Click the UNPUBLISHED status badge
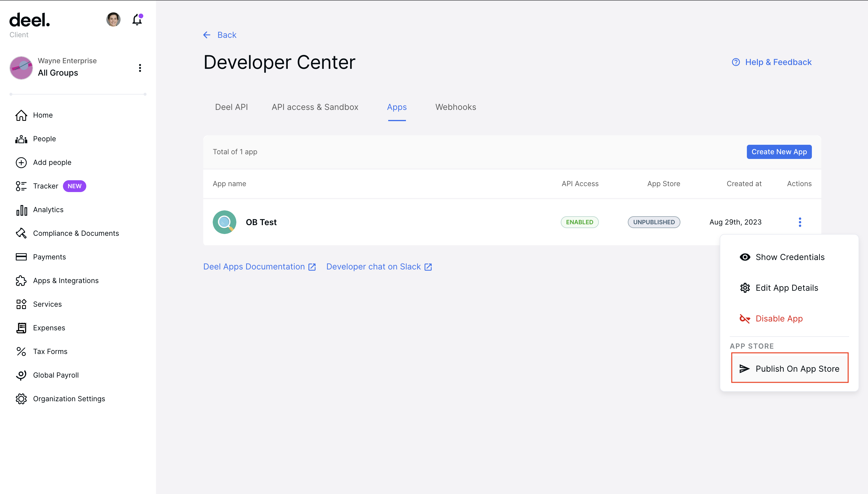868x494 pixels. (654, 222)
